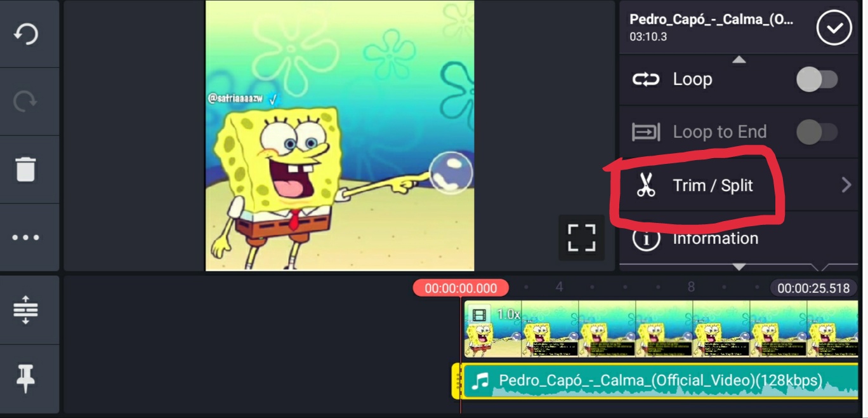Click the Pedro_Capó Calma audio title header
This screenshot has width=868, height=418.
coord(711,19)
